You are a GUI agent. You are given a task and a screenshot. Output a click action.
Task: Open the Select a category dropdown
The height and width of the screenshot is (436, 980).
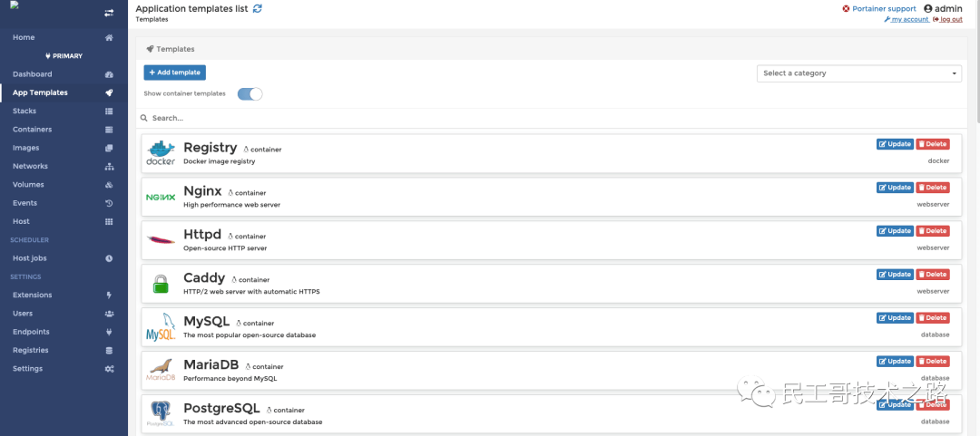[858, 73]
